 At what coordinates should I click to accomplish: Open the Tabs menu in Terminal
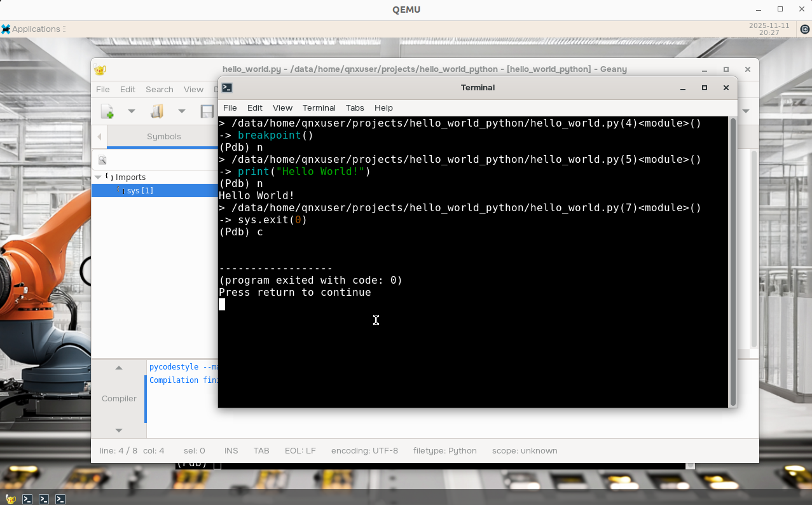coord(355,107)
